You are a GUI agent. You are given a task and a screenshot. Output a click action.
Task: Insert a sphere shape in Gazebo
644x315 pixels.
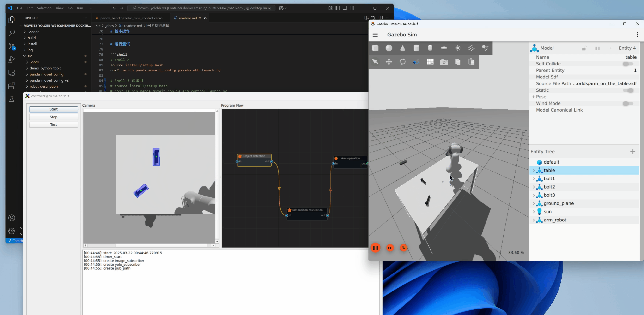[389, 48]
